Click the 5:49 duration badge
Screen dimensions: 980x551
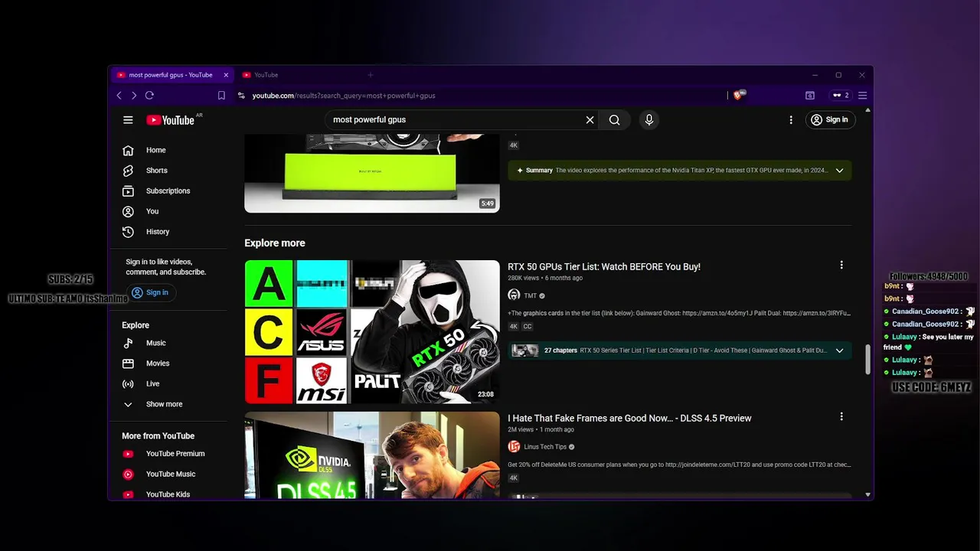(488, 204)
